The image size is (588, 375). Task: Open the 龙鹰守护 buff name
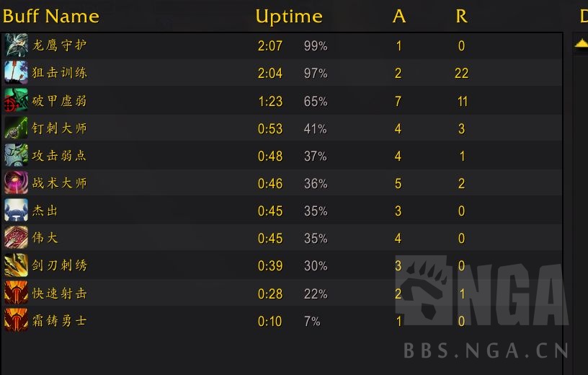point(60,45)
